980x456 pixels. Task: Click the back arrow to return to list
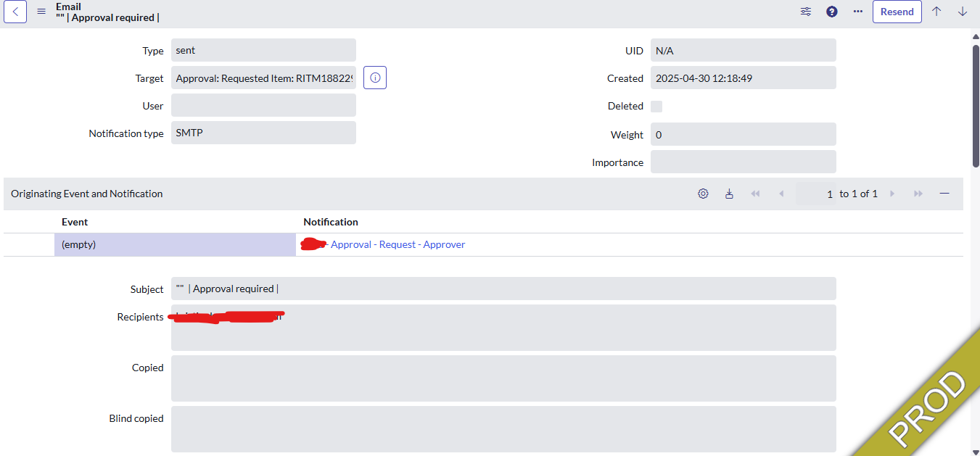click(15, 12)
